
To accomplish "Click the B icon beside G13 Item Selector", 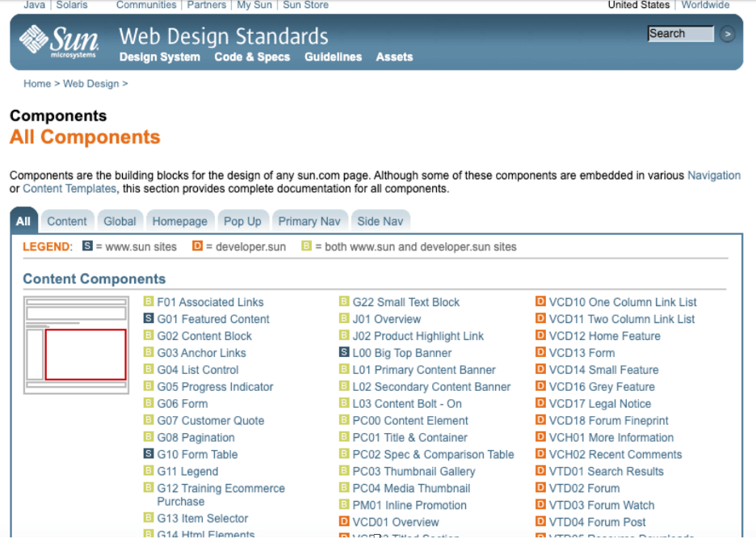I will (149, 517).
